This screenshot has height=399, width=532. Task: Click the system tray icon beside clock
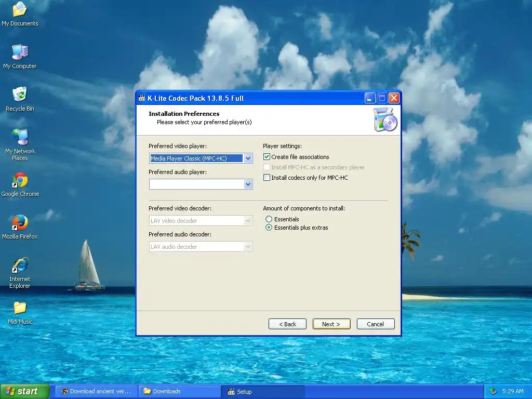coord(494,391)
